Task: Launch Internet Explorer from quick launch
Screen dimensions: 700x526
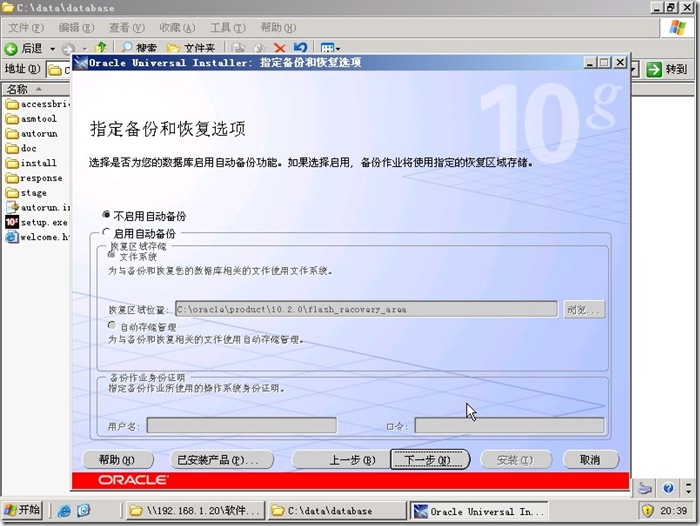Action: pyautogui.click(x=64, y=510)
